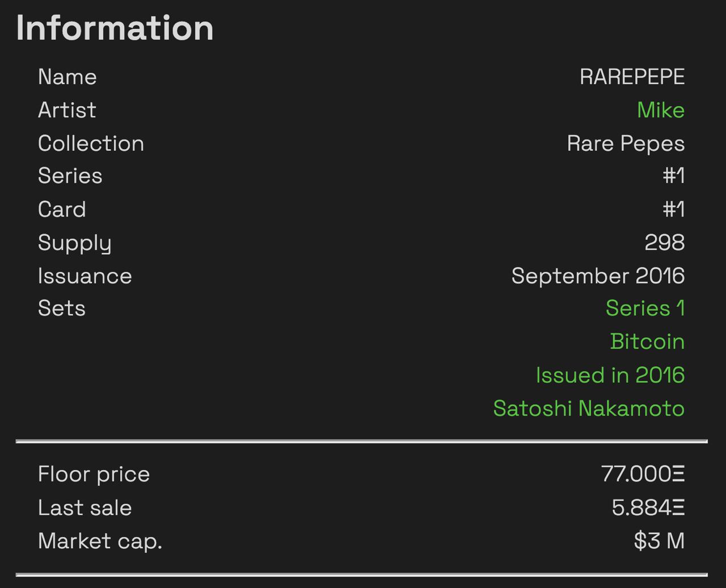Click the Market cap. label
Viewport: 726px width, 588px height.
click(100, 541)
